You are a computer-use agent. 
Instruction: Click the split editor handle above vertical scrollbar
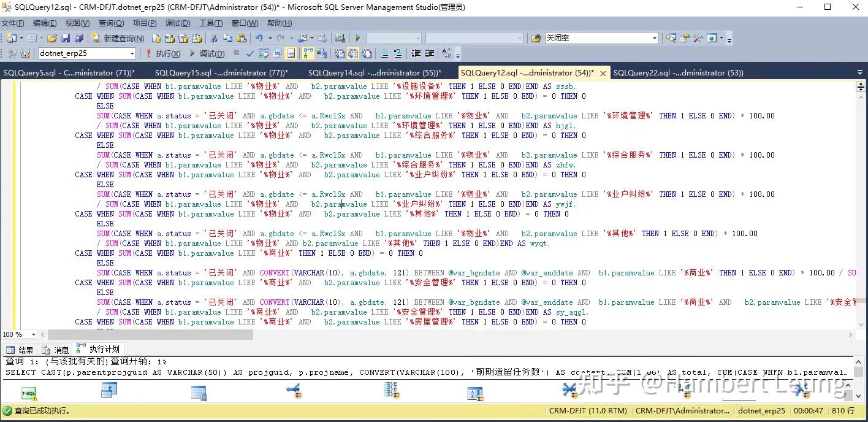tap(860, 86)
